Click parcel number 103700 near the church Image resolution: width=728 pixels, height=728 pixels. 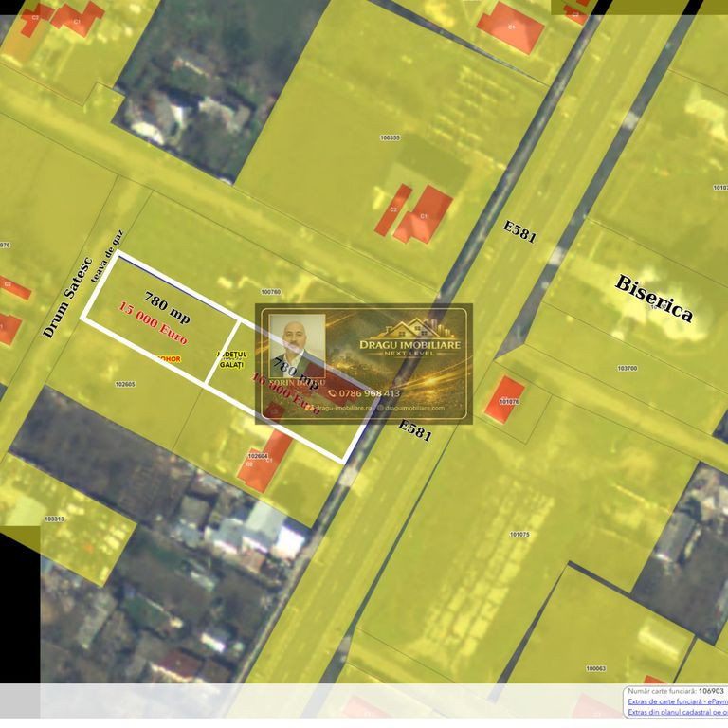coord(627,368)
